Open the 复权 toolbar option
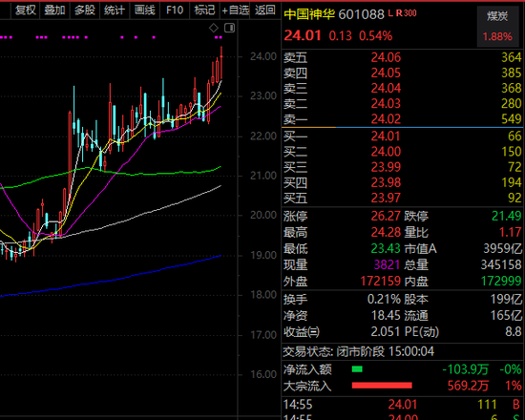The height and width of the screenshot is (420, 525). tap(26, 10)
